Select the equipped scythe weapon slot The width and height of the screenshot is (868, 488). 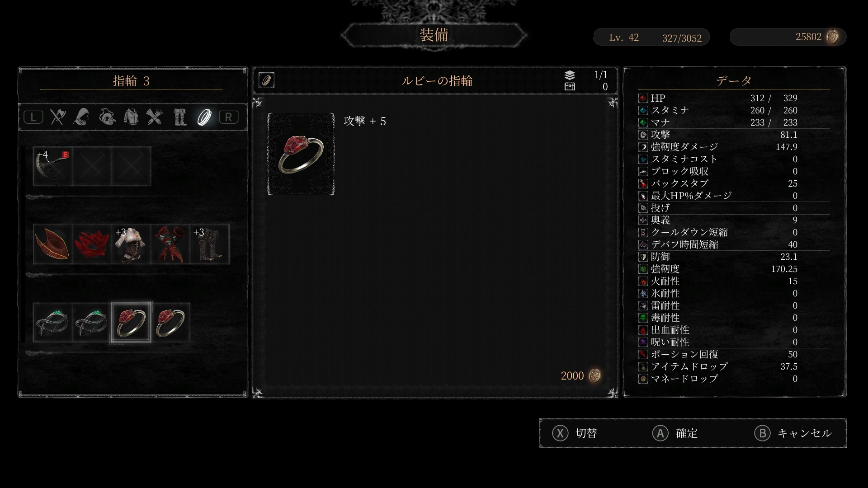pyautogui.click(x=53, y=166)
